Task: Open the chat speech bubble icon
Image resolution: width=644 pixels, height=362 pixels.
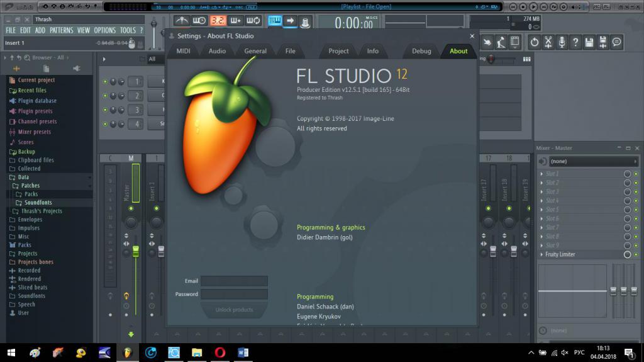Action: (616, 42)
